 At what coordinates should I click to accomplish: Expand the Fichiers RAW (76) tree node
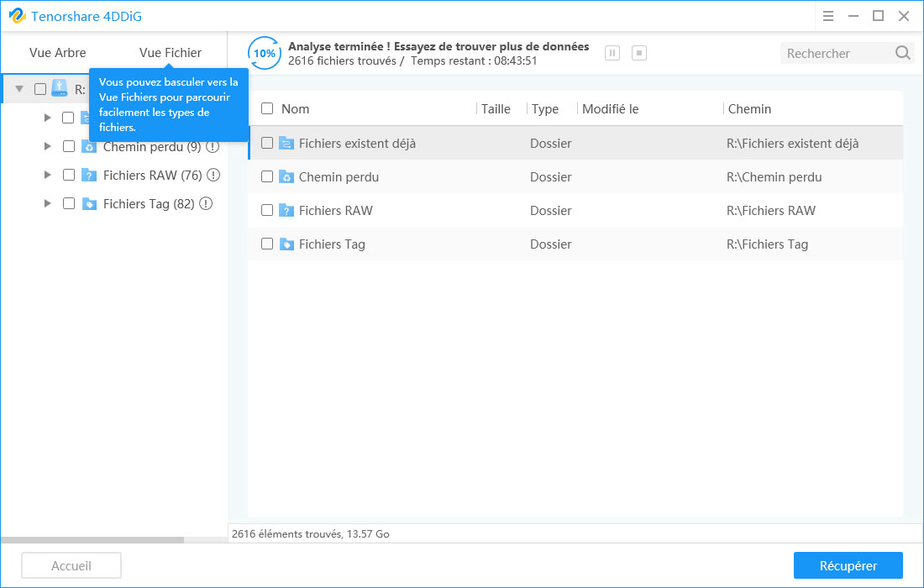click(48, 175)
